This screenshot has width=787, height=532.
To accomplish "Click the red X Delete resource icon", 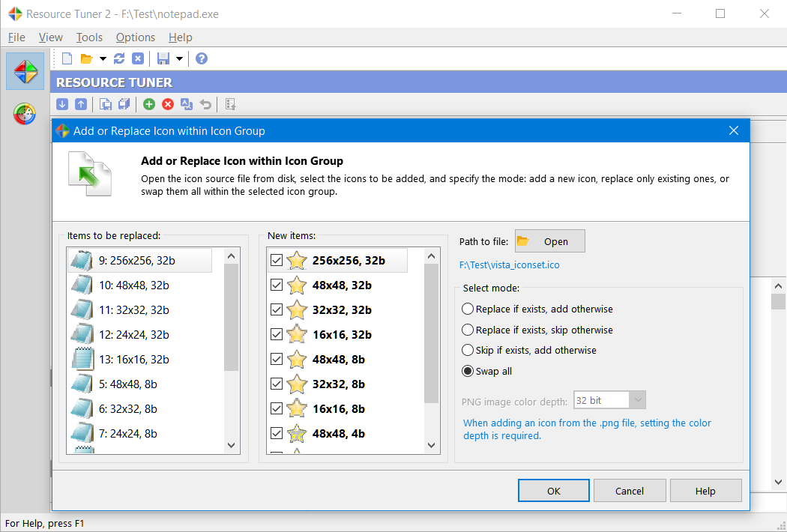I will pyautogui.click(x=168, y=104).
